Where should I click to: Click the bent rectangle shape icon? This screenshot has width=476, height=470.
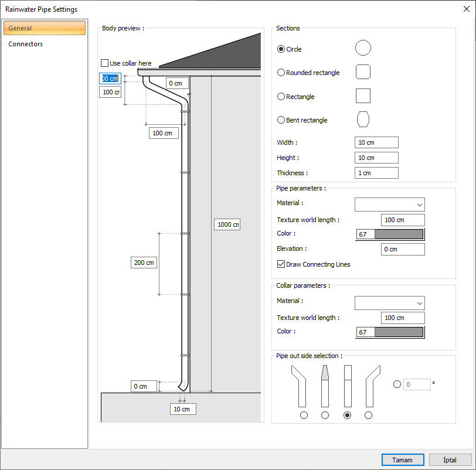pos(363,120)
